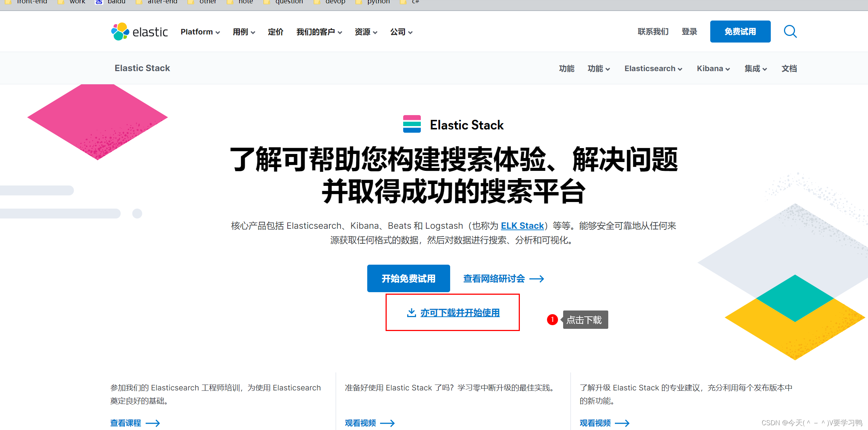This screenshot has width=868, height=430.
Task: Click the 免费试用 button at top right
Action: [x=740, y=32]
